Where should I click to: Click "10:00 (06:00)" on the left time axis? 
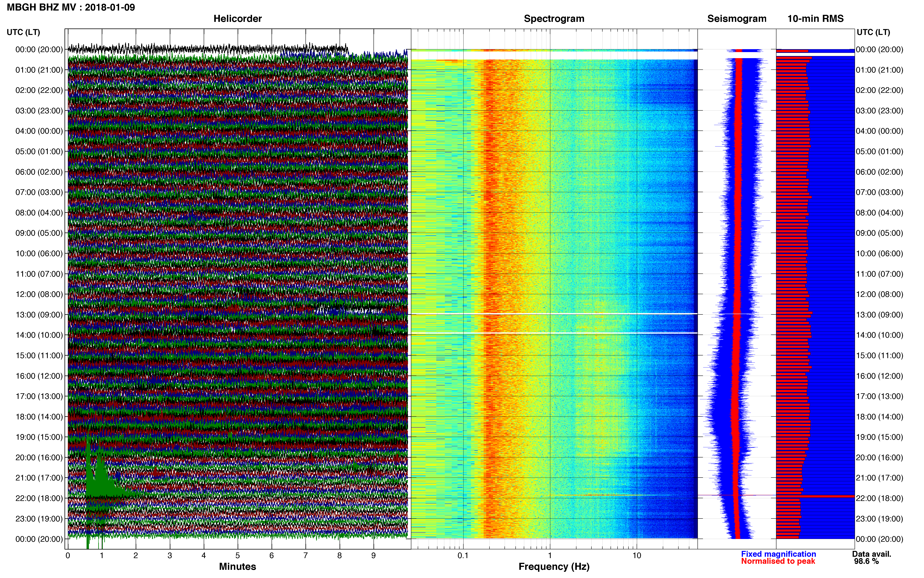[x=39, y=253]
